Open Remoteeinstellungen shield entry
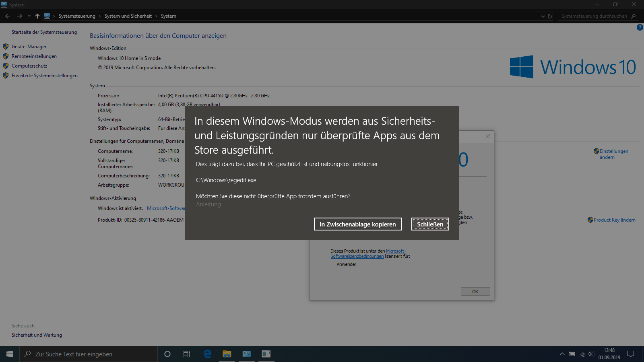Image resolution: width=644 pixels, height=362 pixels. 34,56
